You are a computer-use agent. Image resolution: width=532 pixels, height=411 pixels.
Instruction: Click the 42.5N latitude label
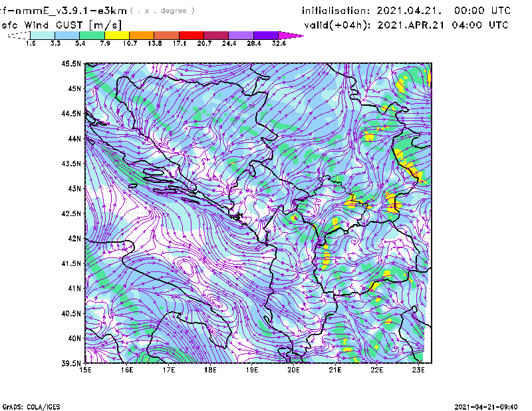71,213
